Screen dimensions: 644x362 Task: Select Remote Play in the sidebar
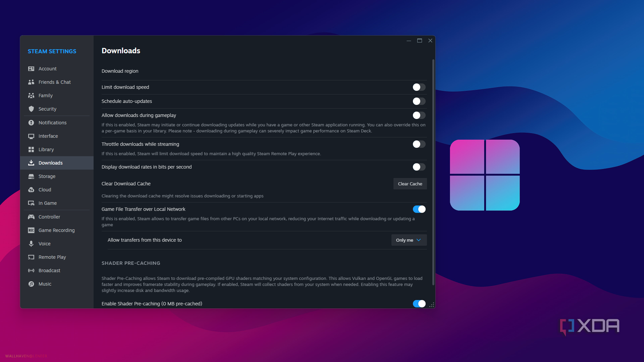(x=57, y=257)
